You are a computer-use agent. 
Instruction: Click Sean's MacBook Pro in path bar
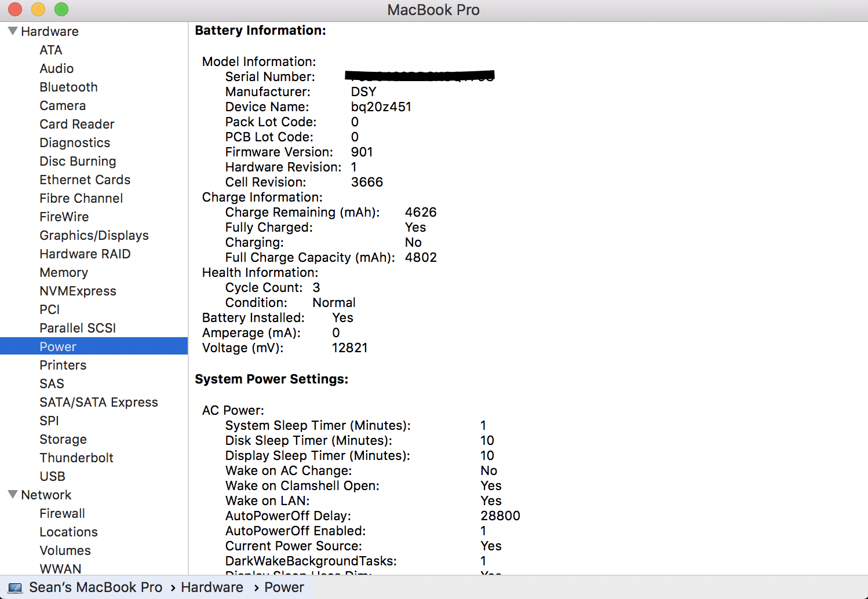(96, 587)
